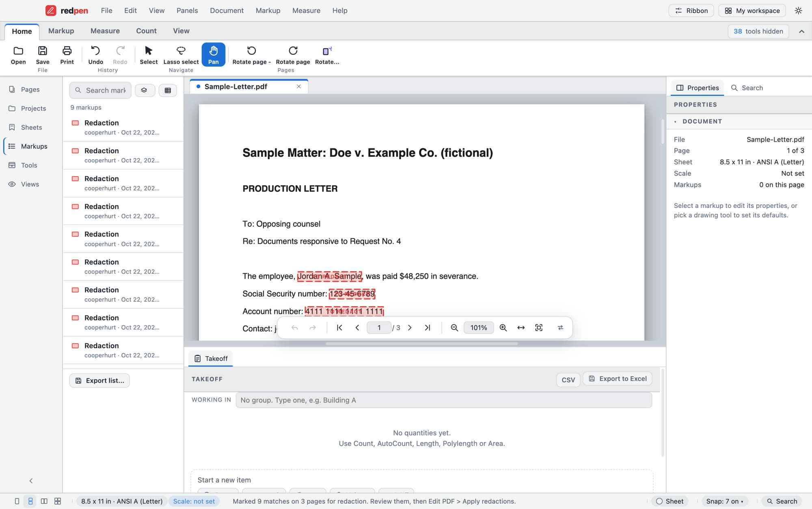Print the document using Print icon
Screen dimensions: 812x509
point(67,55)
